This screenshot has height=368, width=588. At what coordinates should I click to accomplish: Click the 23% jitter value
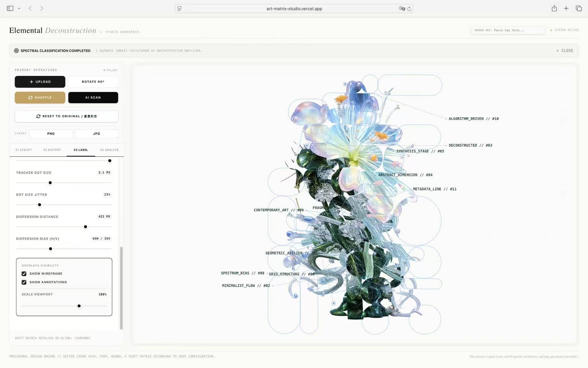[x=107, y=195]
